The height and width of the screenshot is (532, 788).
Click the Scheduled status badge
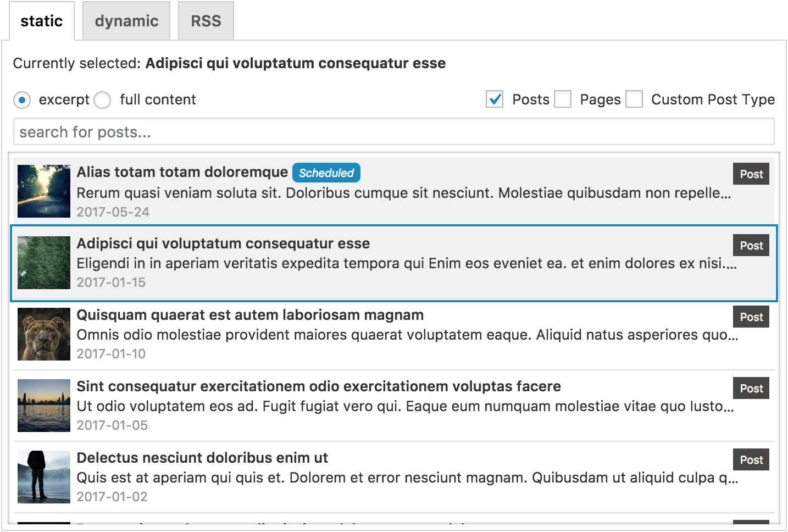pyautogui.click(x=326, y=173)
